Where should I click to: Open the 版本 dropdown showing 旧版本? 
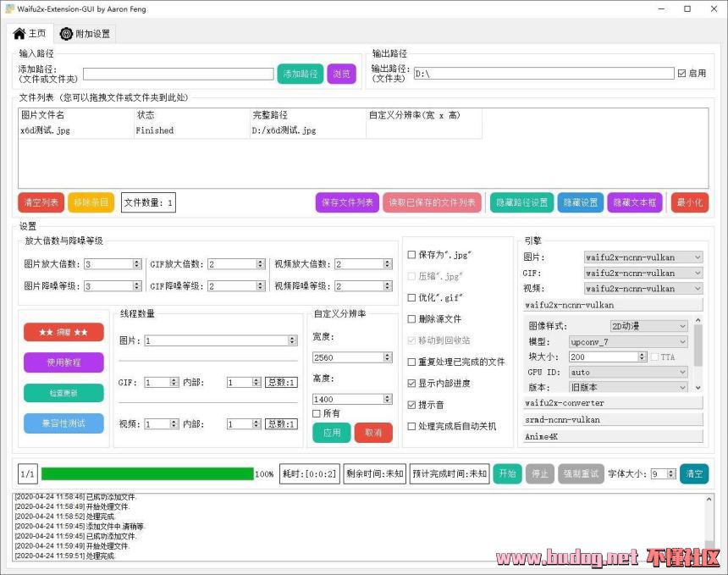coord(628,387)
